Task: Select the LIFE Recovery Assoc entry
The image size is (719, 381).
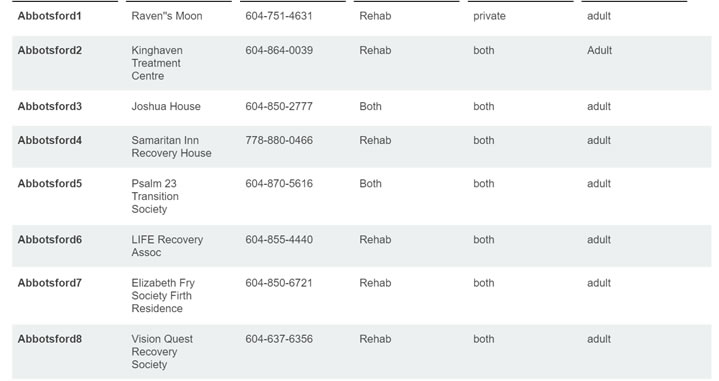Action: 167,246
